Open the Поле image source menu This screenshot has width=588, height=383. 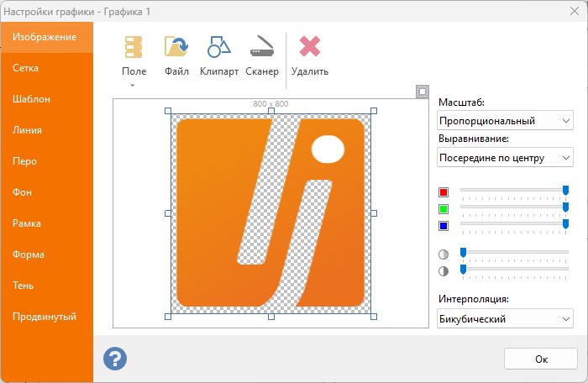tap(134, 56)
